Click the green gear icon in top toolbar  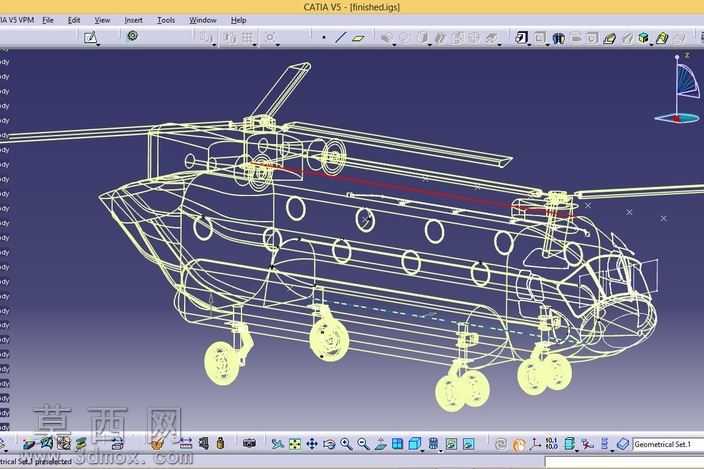(132, 35)
